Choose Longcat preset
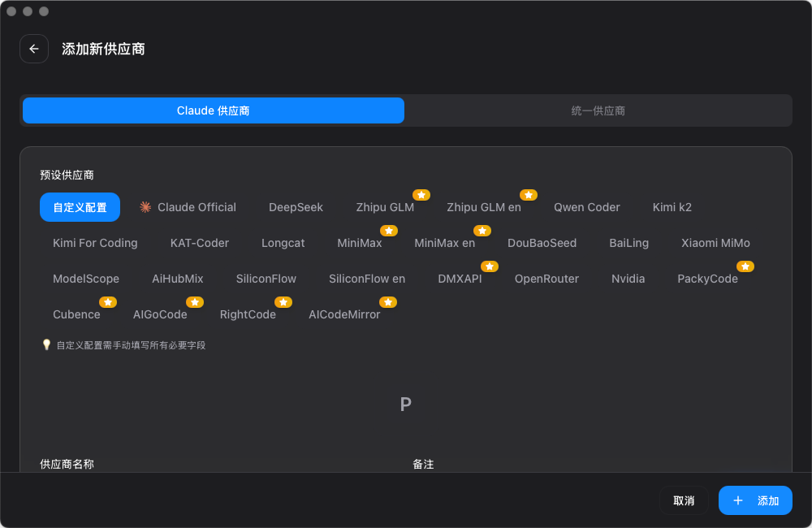Screen dimensions: 812x528 [283, 243]
